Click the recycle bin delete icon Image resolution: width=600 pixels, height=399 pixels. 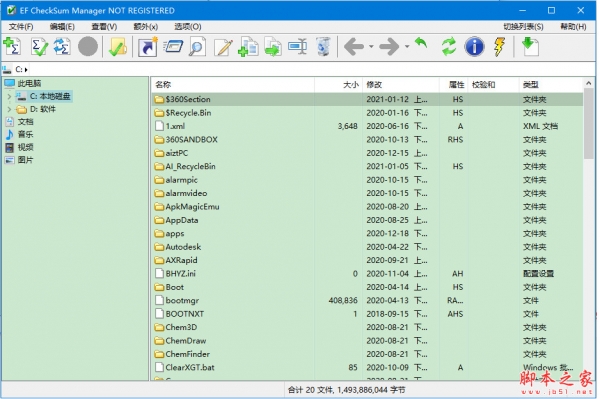click(323, 47)
